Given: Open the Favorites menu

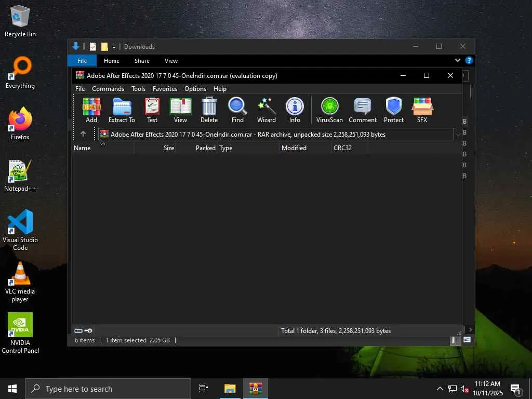Looking at the screenshot, I should [165, 88].
